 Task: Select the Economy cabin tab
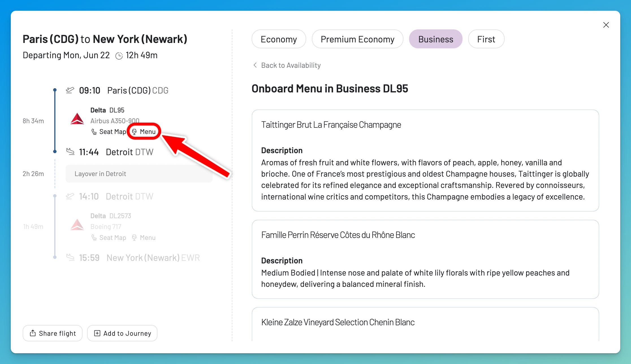[279, 39]
